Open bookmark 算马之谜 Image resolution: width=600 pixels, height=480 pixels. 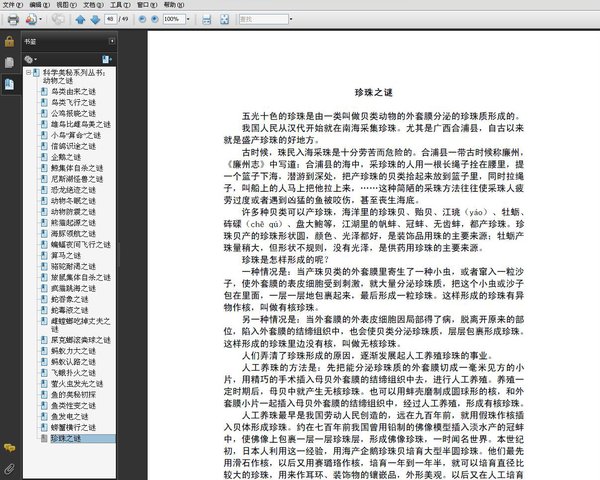pos(66,255)
